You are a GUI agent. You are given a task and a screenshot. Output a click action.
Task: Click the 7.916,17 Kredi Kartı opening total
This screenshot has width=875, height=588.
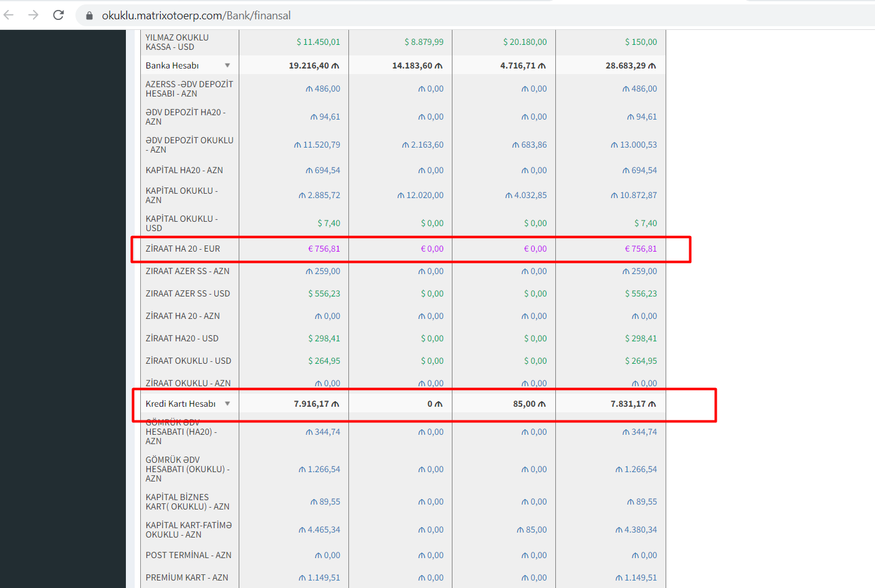coord(316,404)
